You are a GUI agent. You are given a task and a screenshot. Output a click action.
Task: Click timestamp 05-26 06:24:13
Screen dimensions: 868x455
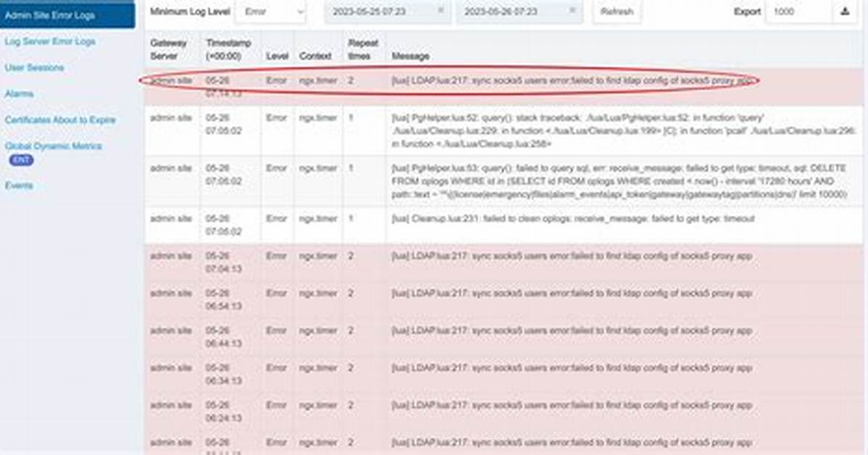(x=224, y=412)
